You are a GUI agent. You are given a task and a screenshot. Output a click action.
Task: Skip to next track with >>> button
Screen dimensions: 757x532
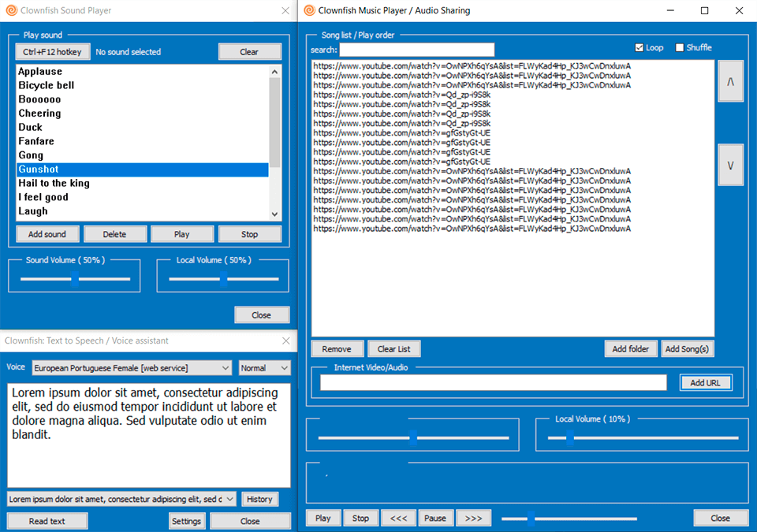[473, 518]
